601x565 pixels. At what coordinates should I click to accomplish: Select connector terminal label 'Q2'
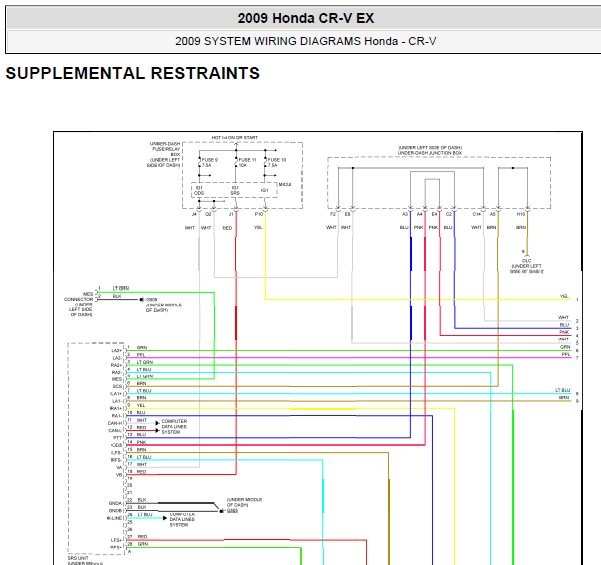[208, 214]
